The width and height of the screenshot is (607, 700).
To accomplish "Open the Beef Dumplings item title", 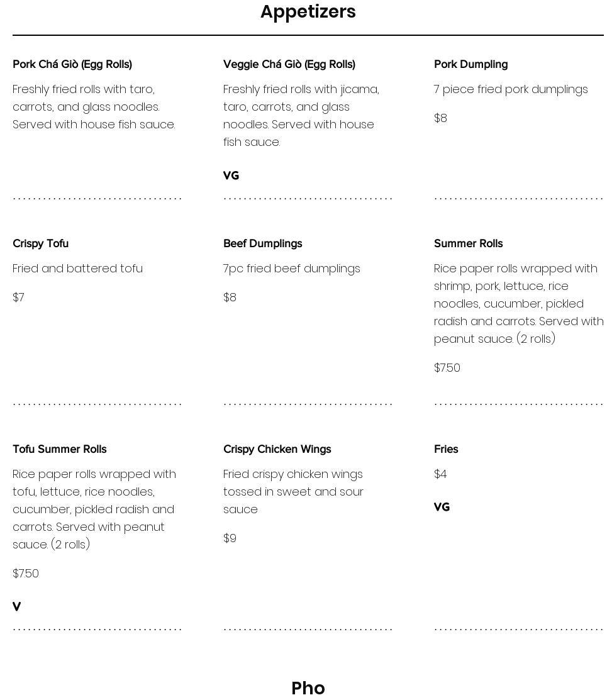I will tap(262, 243).
